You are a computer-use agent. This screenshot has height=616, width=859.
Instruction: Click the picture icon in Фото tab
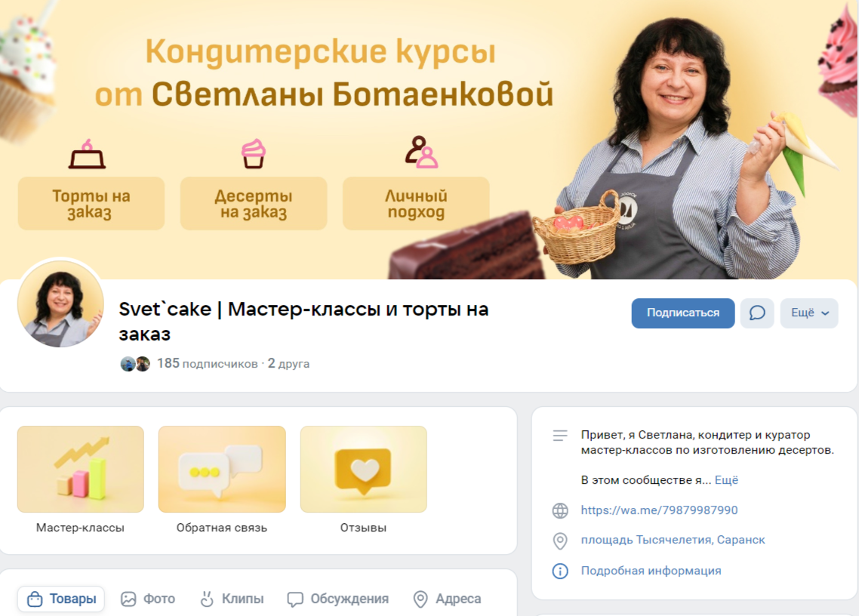(x=128, y=599)
